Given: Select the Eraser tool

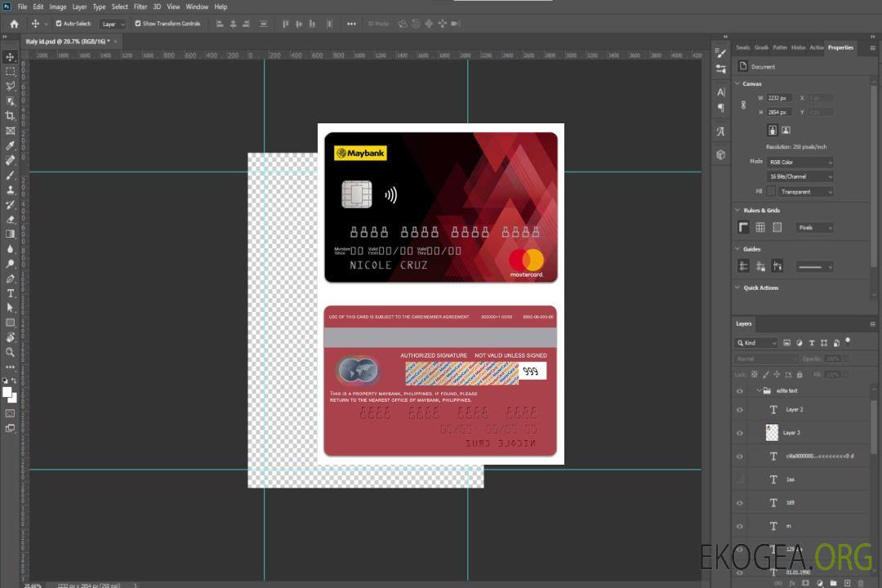Looking at the screenshot, I should pos(10,220).
